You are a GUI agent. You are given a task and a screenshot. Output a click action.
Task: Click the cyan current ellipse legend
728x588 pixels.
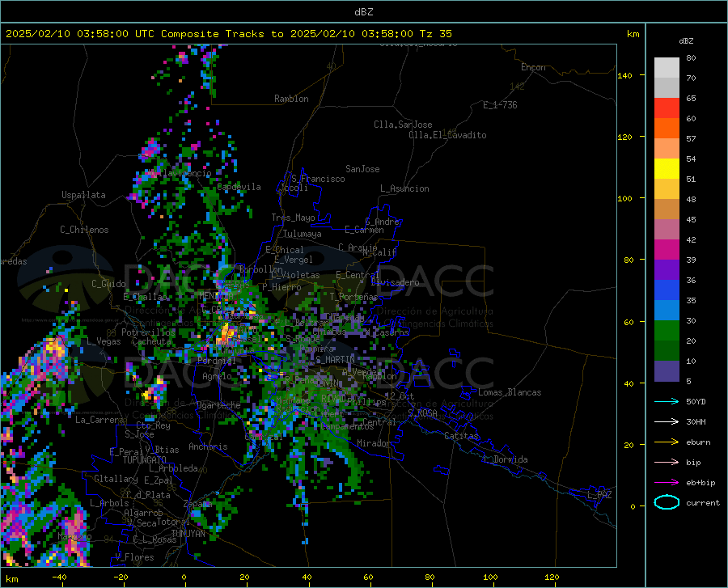(667, 502)
